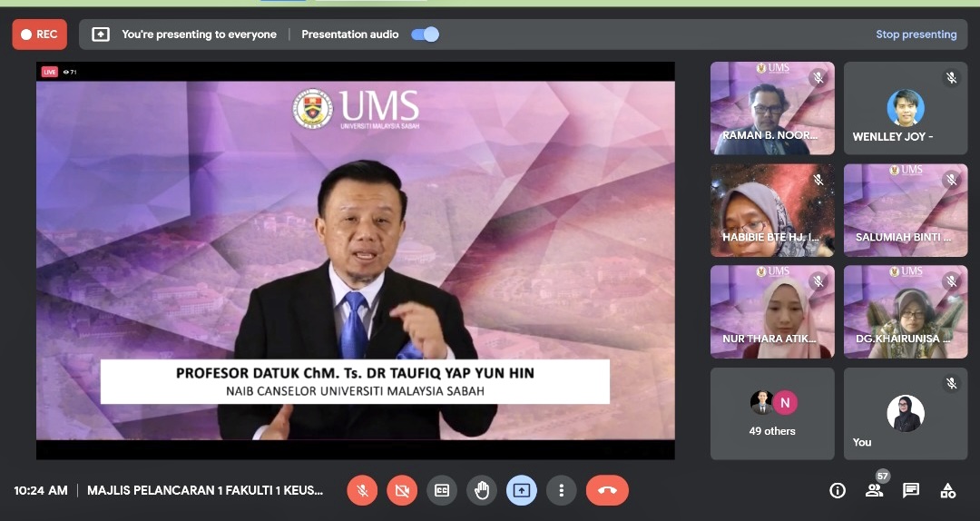The height and width of the screenshot is (521, 980).
Task: Click WENLLEY JOY profile avatar
Action: 906,108
